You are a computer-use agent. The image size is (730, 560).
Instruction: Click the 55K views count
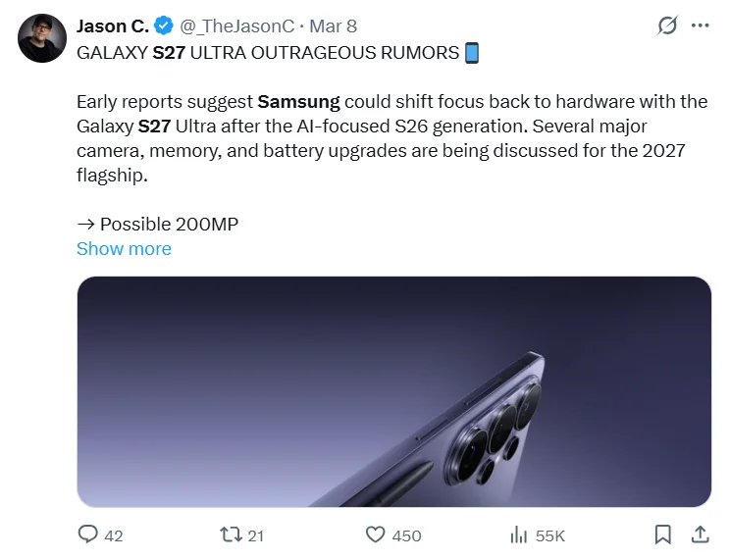pos(550,535)
